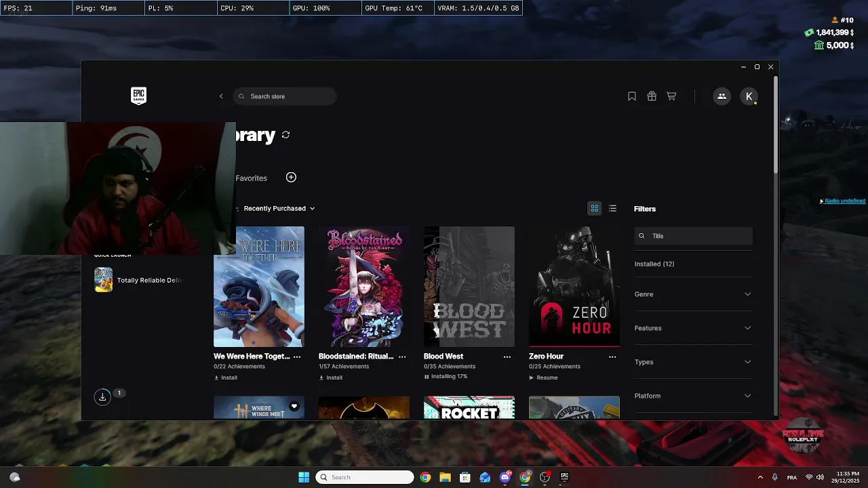Viewport: 868px width, 488px height.
Task: Open the clock showing 11:35 PM
Action: 848,477
